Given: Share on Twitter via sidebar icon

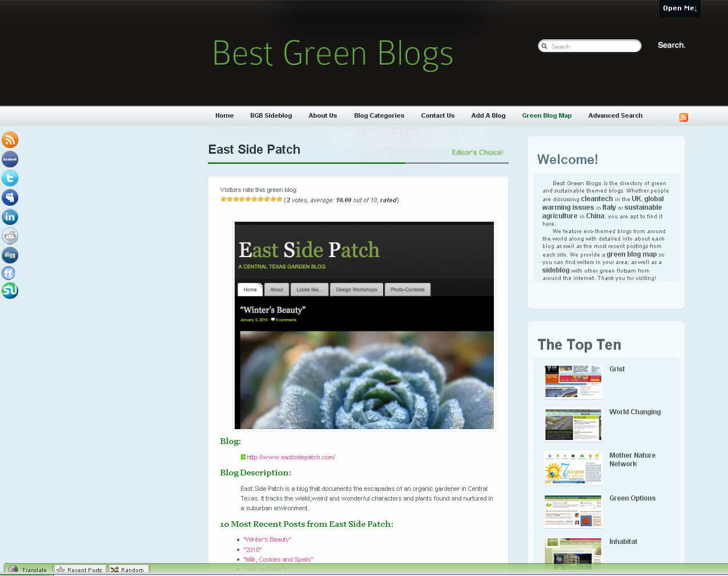Looking at the screenshot, I should pos(10,178).
